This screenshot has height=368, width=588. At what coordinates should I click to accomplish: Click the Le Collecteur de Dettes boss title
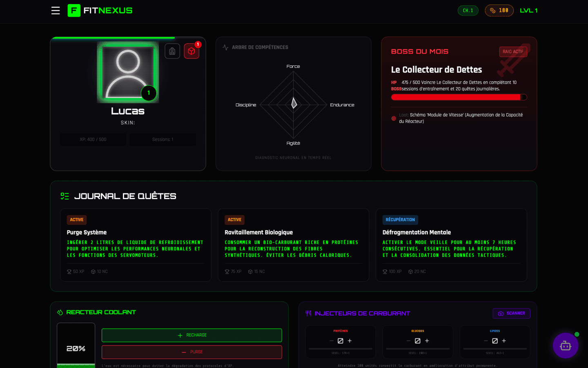pyautogui.click(x=437, y=70)
